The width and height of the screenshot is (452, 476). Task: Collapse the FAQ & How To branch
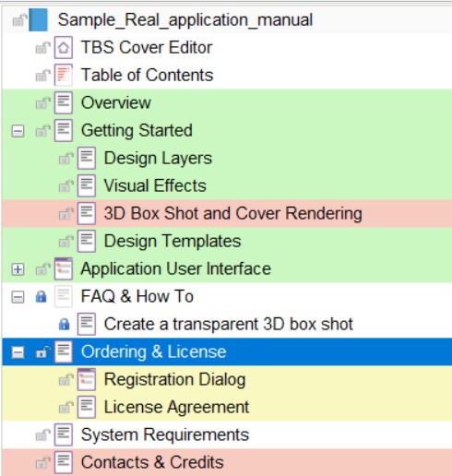[x=18, y=297]
